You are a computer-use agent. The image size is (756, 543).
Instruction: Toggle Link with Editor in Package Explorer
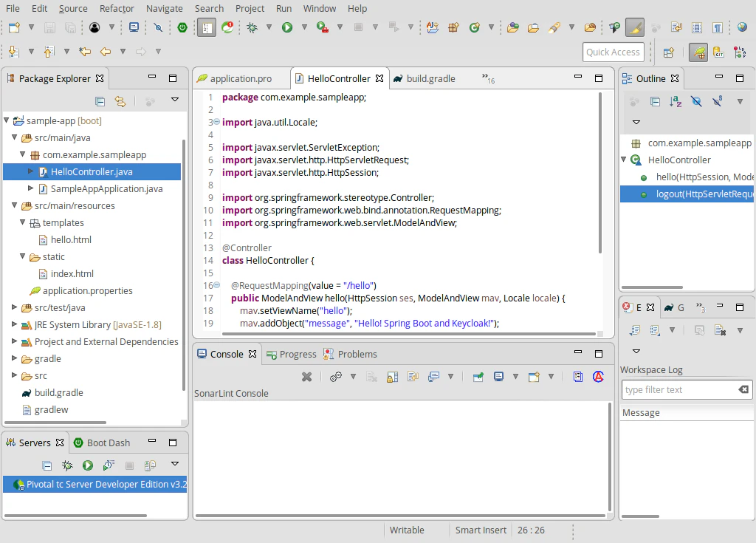coord(120,101)
